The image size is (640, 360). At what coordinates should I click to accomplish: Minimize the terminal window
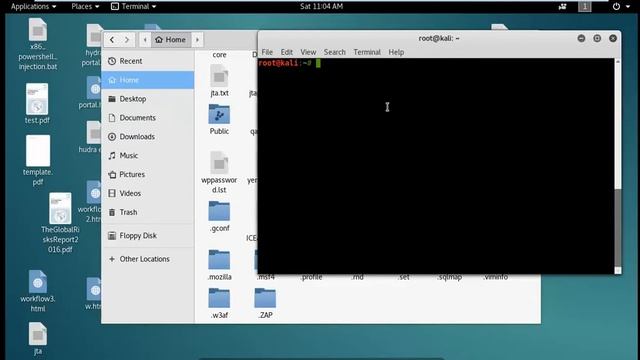coord(581,38)
